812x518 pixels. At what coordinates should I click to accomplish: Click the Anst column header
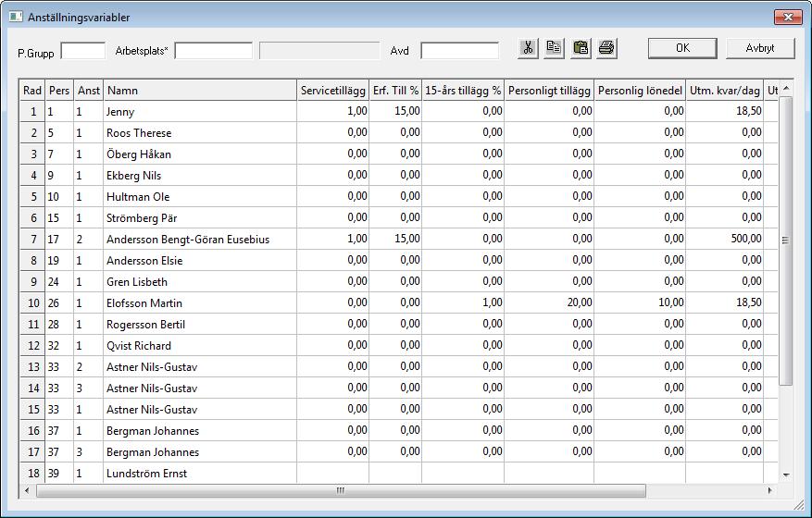pyautogui.click(x=89, y=91)
